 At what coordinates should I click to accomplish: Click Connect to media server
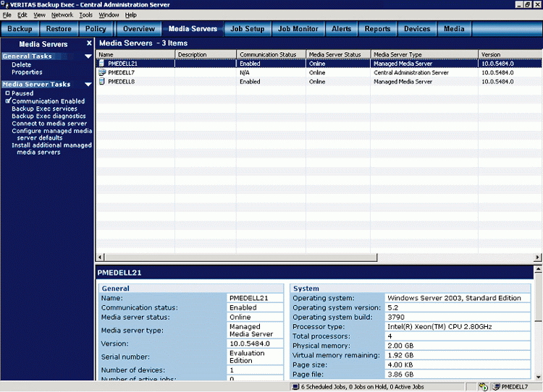(49, 124)
